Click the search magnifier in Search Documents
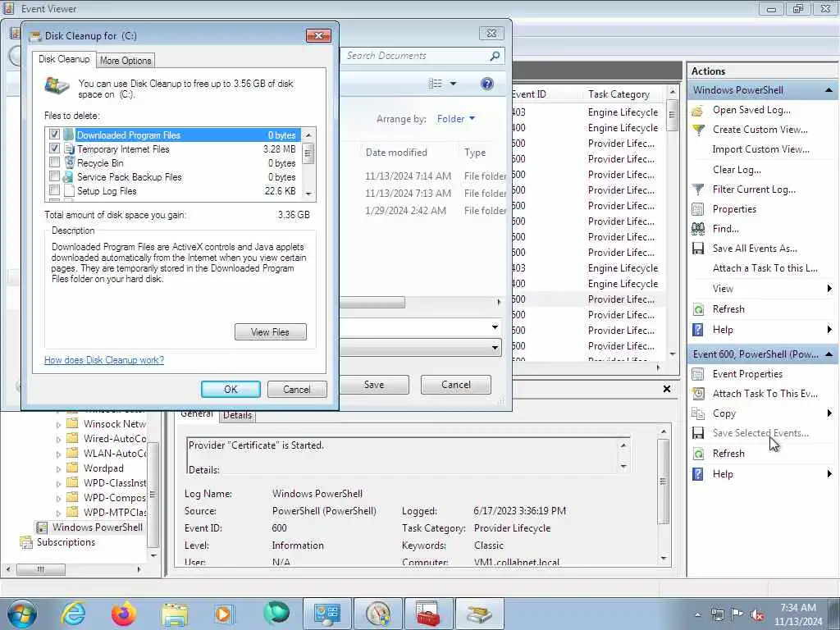The width and height of the screenshot is (840, 630). click(x=495, y=56)
